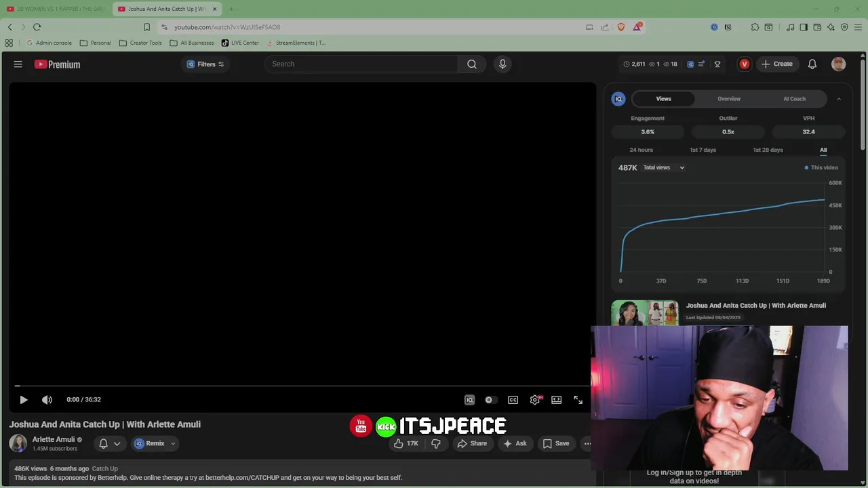Dislike the video
This screenshot has width=868, height=488.
click(436, 443)
